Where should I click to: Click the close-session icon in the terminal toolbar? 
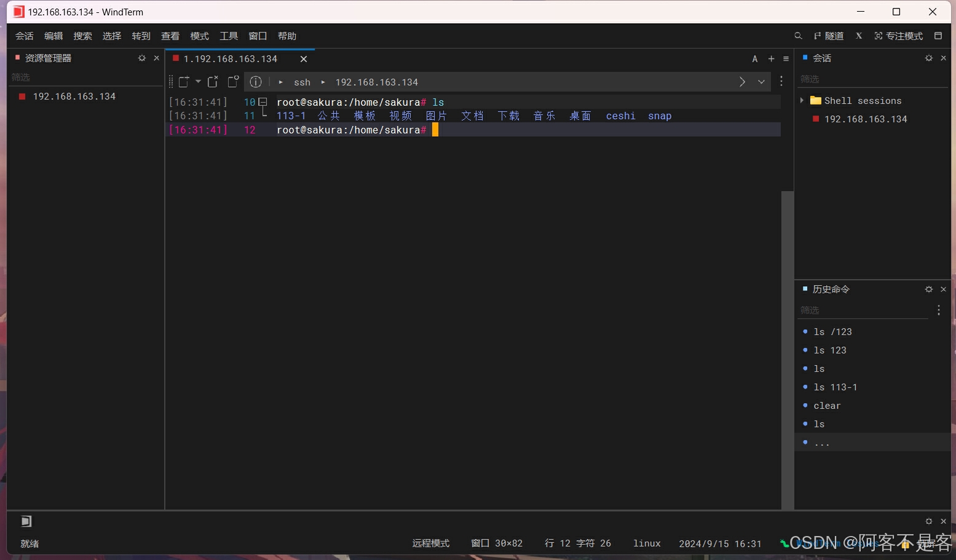[x=213, y=82]
